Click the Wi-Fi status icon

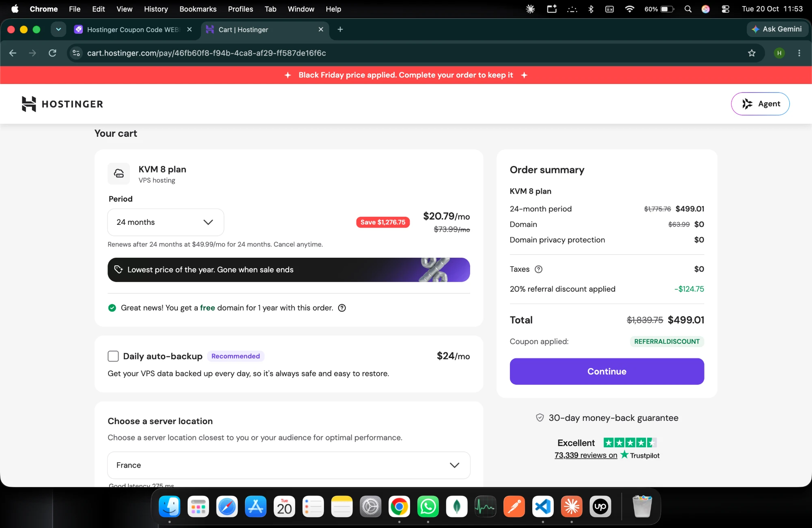click(629, 9)
